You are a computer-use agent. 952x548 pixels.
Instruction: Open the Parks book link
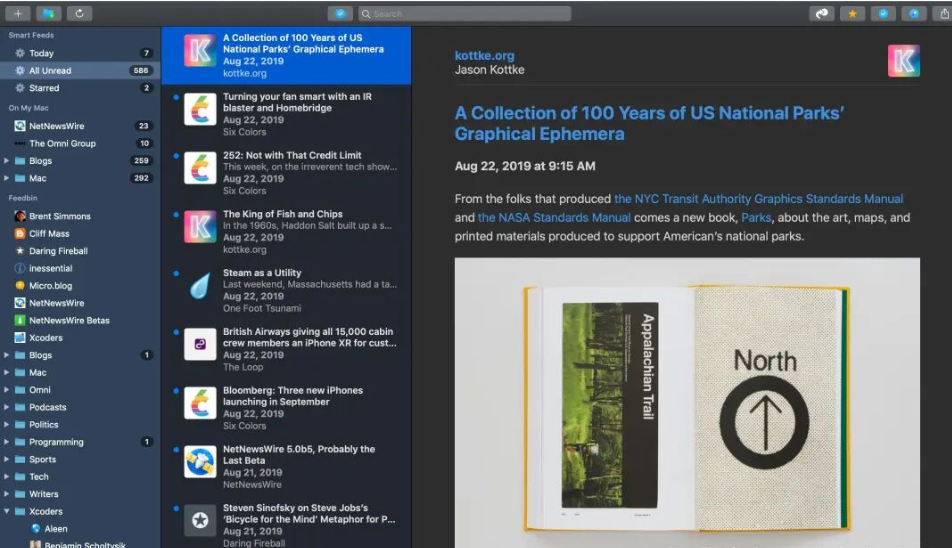click(x=756, y=217)
